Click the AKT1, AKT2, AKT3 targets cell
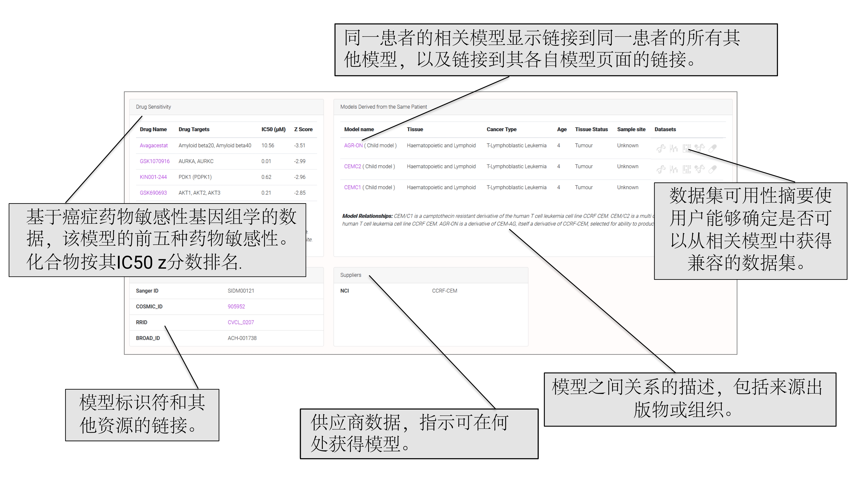Screen dimensions: 868x488 (199, 193)
